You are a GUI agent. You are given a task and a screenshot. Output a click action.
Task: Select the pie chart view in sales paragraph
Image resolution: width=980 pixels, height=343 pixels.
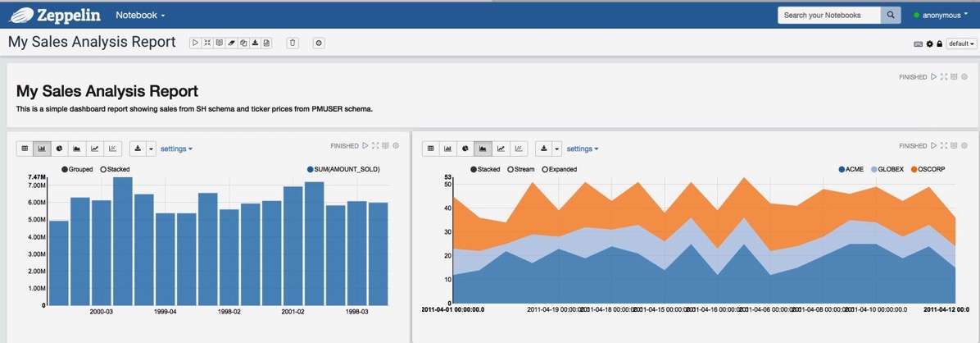(59, 149)
